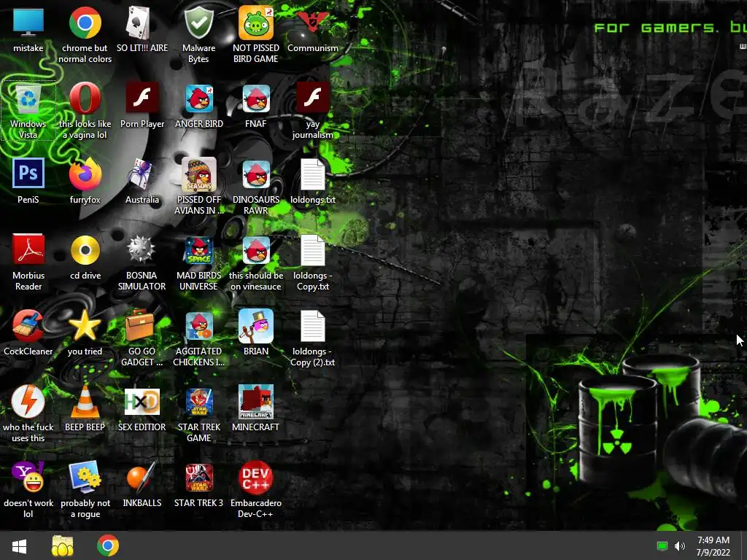Select the Yahoo 'doesn't work lol' icon
747x560 pixels.
[x=28, y=477]
